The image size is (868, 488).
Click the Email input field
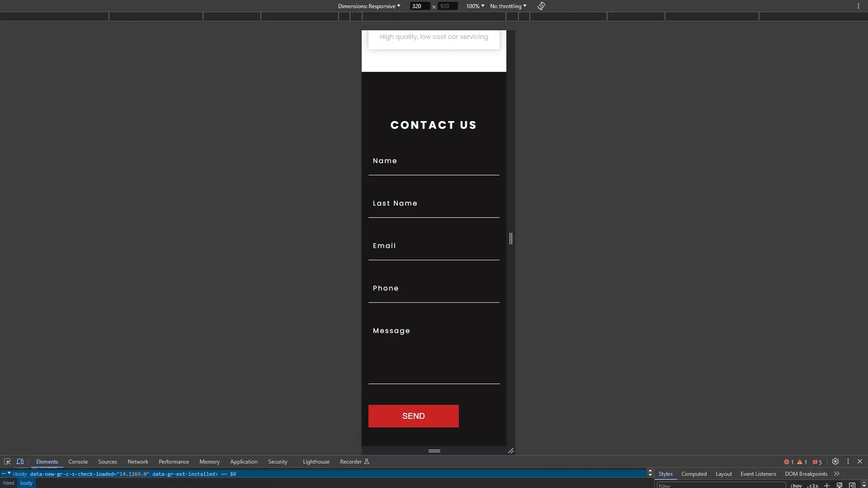(434, 246)
